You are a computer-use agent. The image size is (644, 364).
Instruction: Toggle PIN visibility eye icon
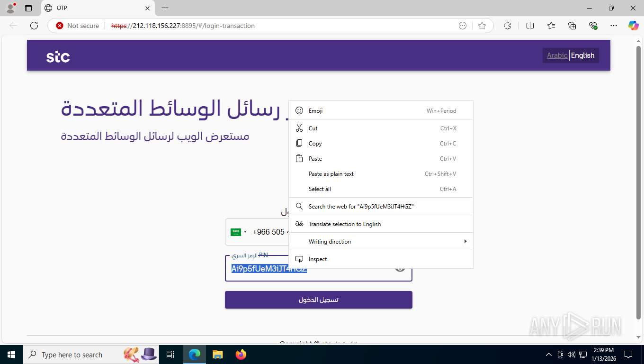pyautogui.click(x=400, y=268)
